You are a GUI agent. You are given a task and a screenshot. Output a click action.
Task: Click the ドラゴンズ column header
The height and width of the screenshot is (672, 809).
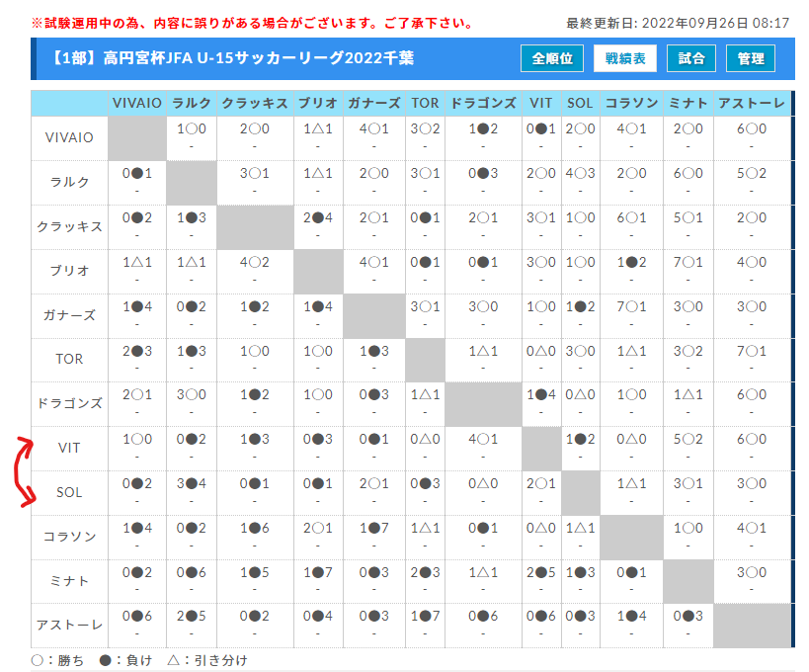pos(483,103)
